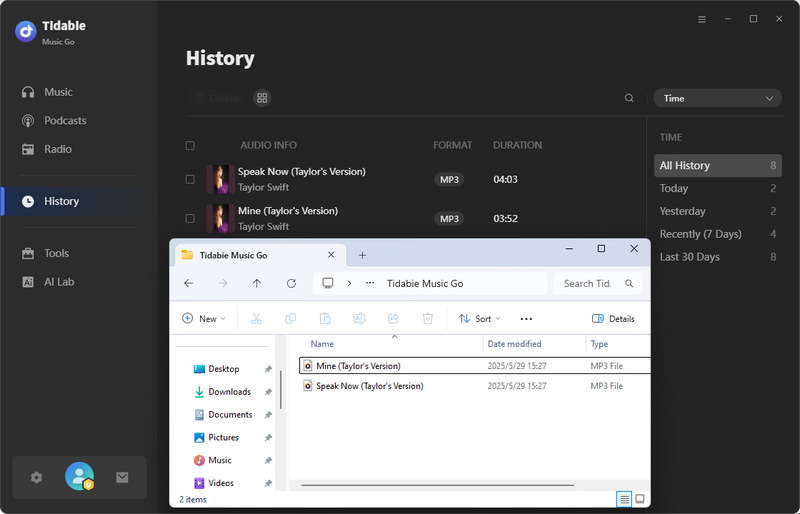The height and width of the screenshot is (514, 800).
Task: Click Mine album cover thumbnail
Action: 220,219
